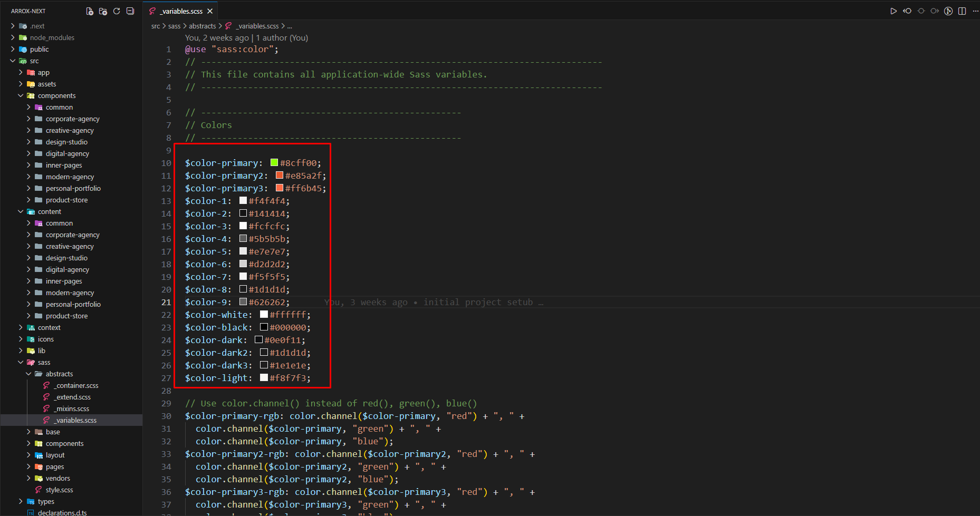Open the editor more actions menu
This screenshot has height=516, width=980.
[975, 11]
